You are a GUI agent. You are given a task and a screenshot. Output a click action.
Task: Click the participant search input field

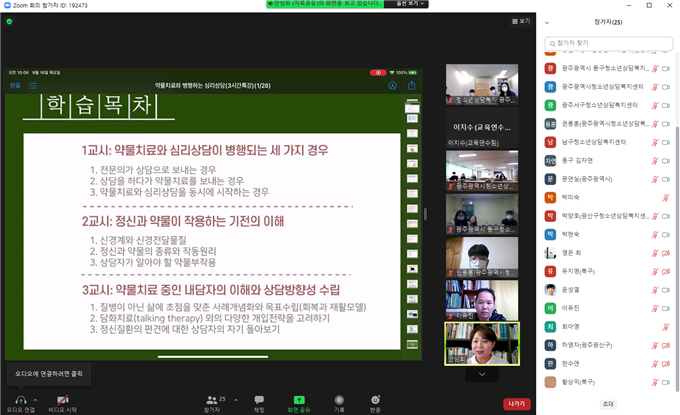coord(610,44)
